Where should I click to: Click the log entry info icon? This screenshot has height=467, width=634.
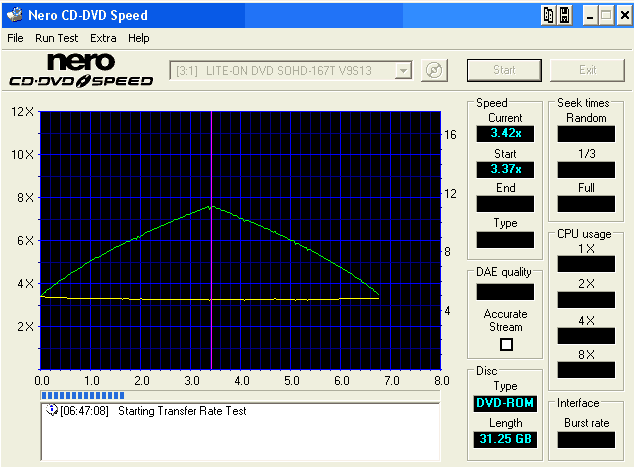click(51, 410)
